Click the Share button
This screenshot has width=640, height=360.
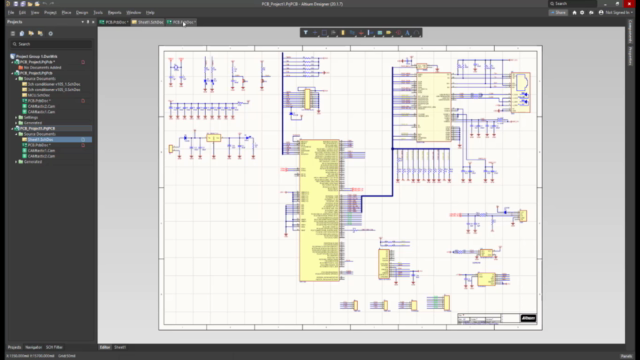tap(558, 13)
